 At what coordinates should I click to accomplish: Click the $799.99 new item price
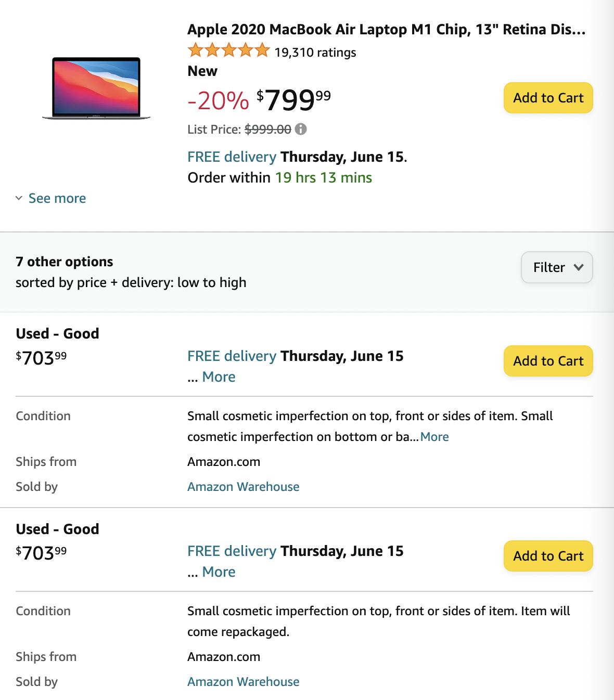point(294,100)
